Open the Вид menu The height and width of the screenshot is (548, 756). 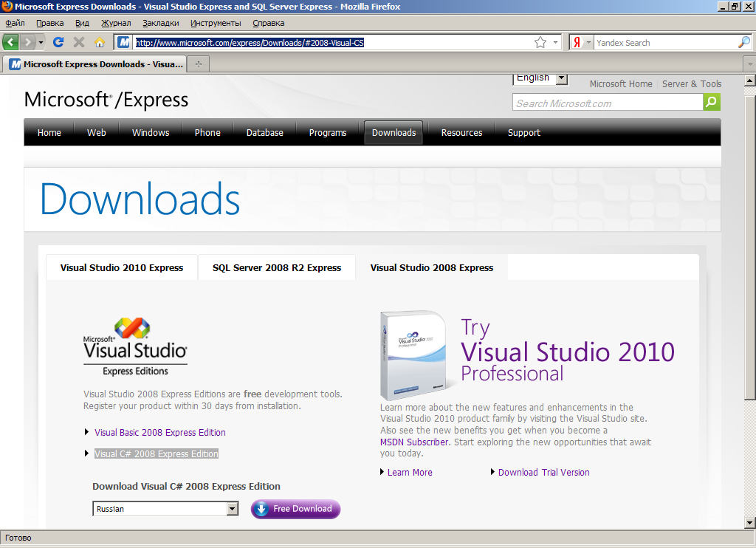82,23
